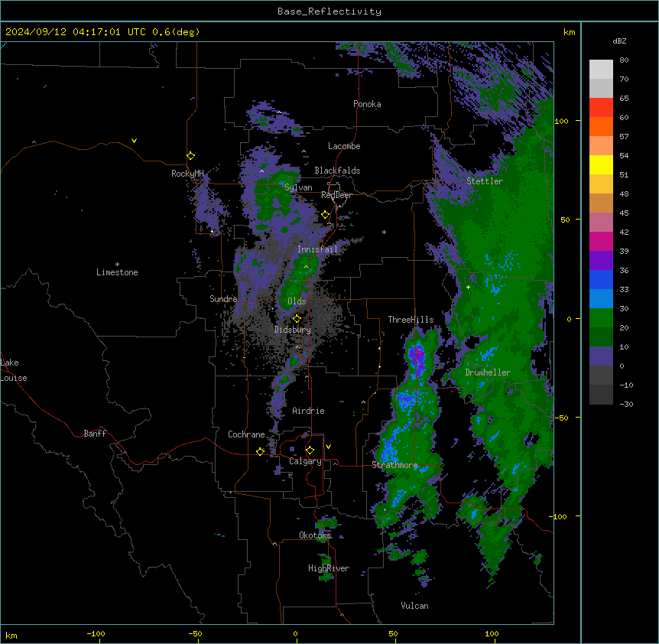Screen dimensions: 659x644
Task: Select the pink 42-45 dBZ legend swatch
Action: [601, 223]
